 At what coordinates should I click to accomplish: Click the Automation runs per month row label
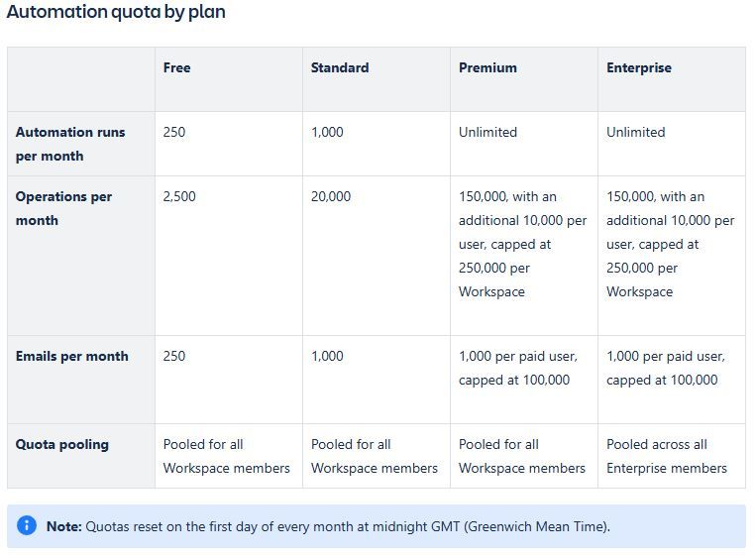[70, 144]
